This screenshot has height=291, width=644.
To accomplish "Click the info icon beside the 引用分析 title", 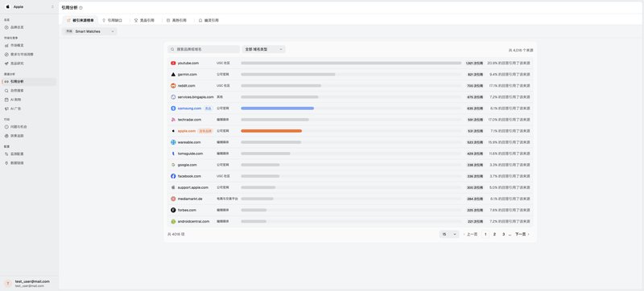I will 81,8.
